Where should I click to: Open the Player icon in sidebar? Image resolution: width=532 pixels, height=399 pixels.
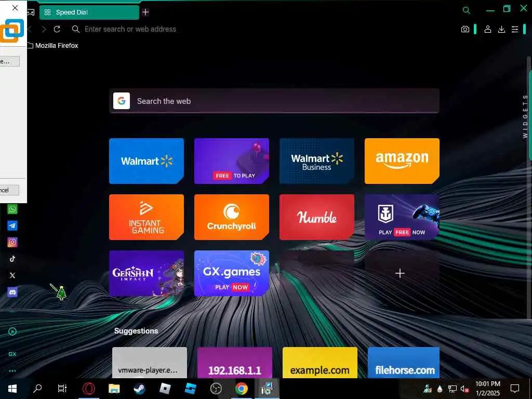click(x=12, y=331)
